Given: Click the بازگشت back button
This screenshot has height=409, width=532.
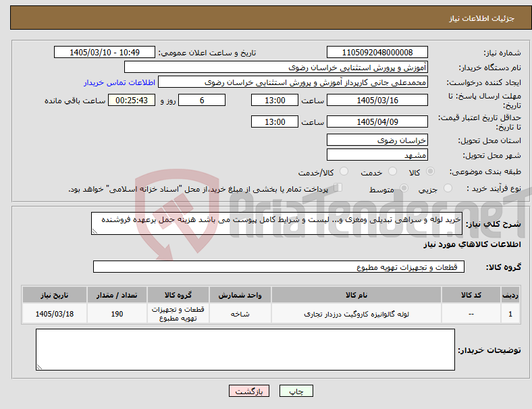Looking at the screenshot, I should [x=249, y=391].
